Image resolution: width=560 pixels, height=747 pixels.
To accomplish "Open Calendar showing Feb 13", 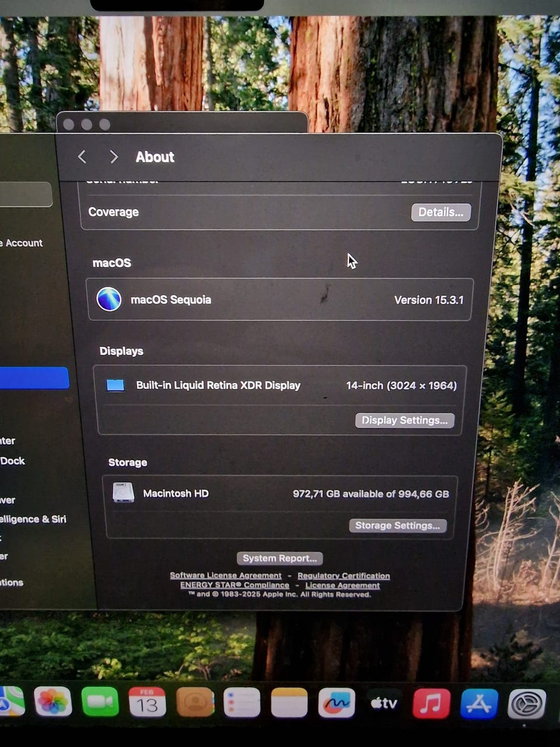I will [147, 702].
